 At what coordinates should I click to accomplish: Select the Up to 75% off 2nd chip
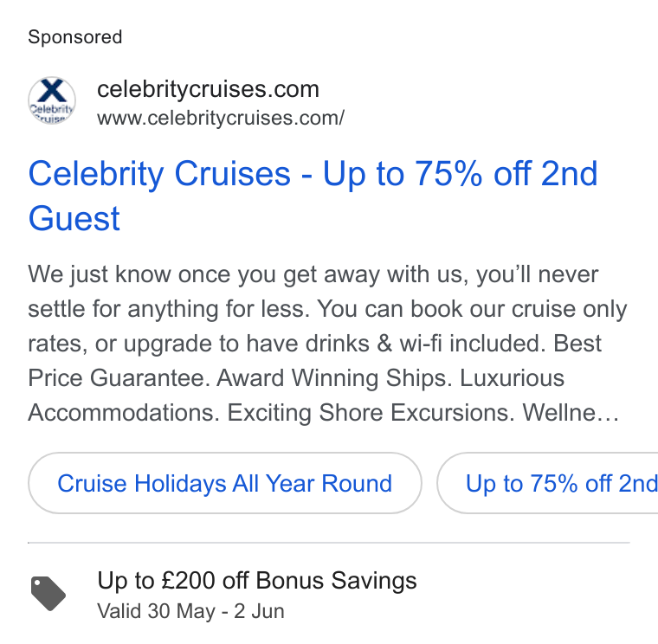coord(548,483)
